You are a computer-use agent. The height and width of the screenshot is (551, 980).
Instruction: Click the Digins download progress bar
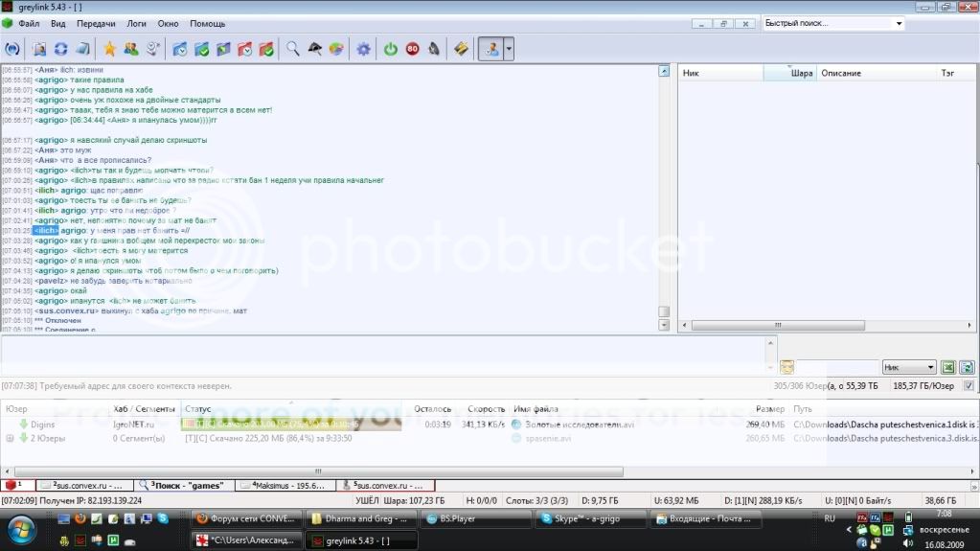290,424
